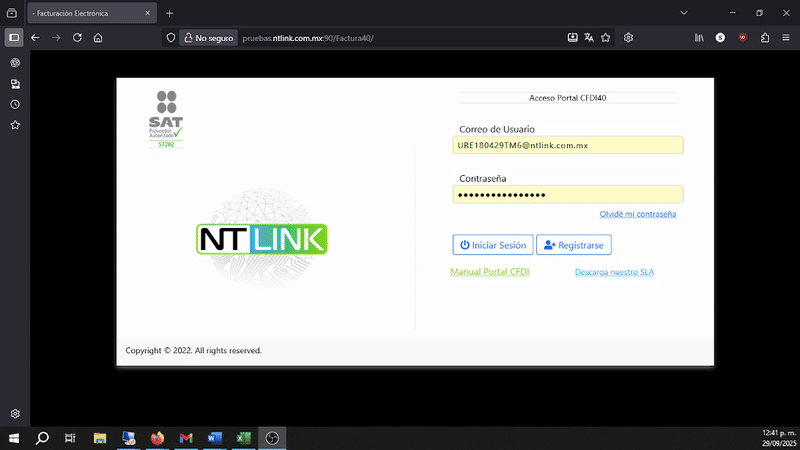Open a new browser tab
This screenshot has width=800, height=450.
coord(169,13)
